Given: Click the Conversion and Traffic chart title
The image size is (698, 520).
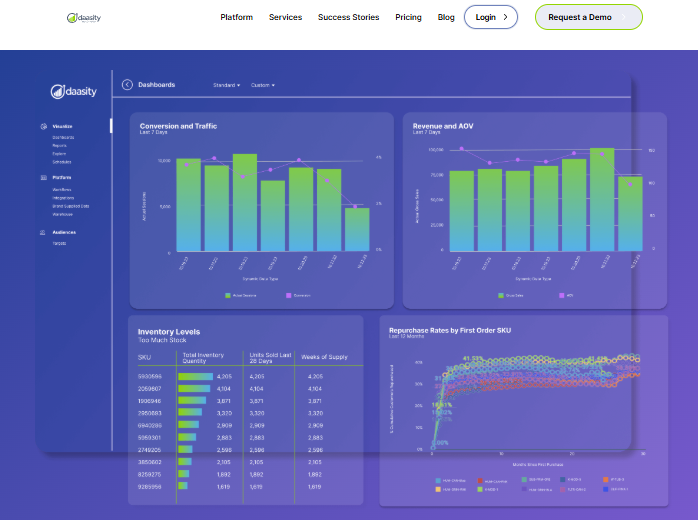Looking at the screenshot, I should coord(179,126).
